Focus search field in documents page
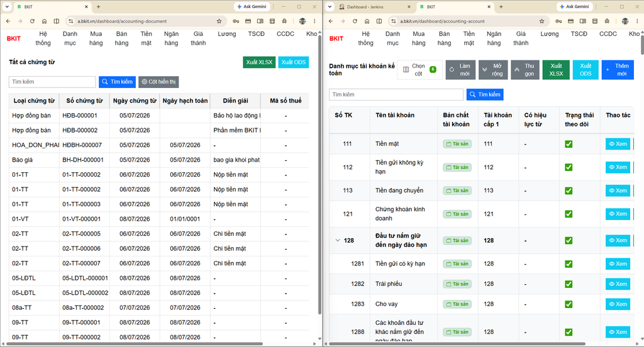This screenshot has width=644, height=347. (x=52, y=82)
